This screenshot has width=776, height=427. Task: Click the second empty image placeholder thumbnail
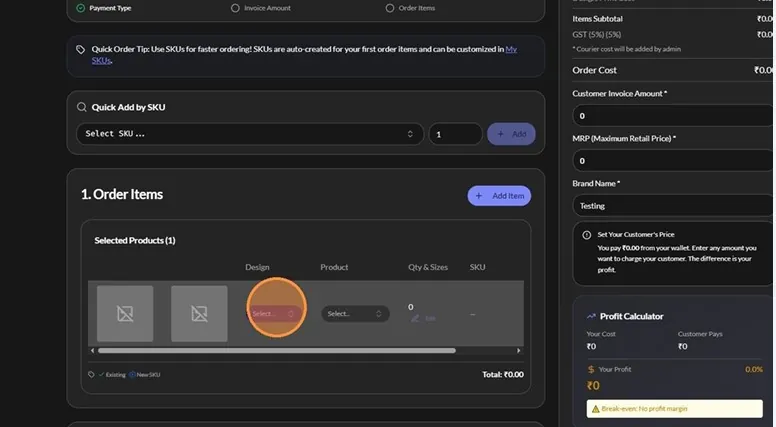point(199,313)
